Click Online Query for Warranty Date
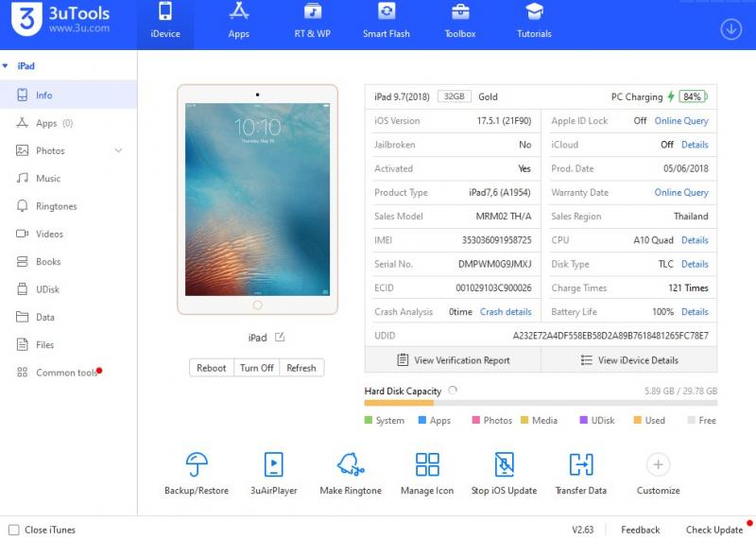 tap(681, 192)
